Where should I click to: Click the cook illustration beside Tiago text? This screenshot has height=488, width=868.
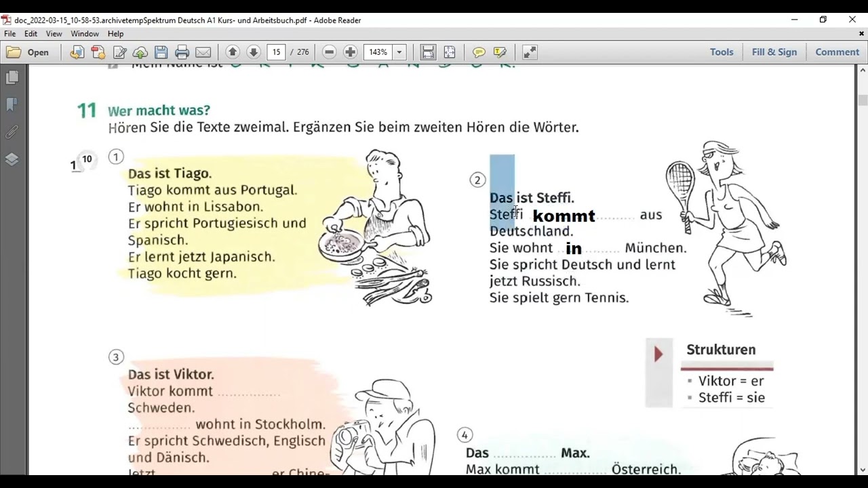tap(375, 228)
